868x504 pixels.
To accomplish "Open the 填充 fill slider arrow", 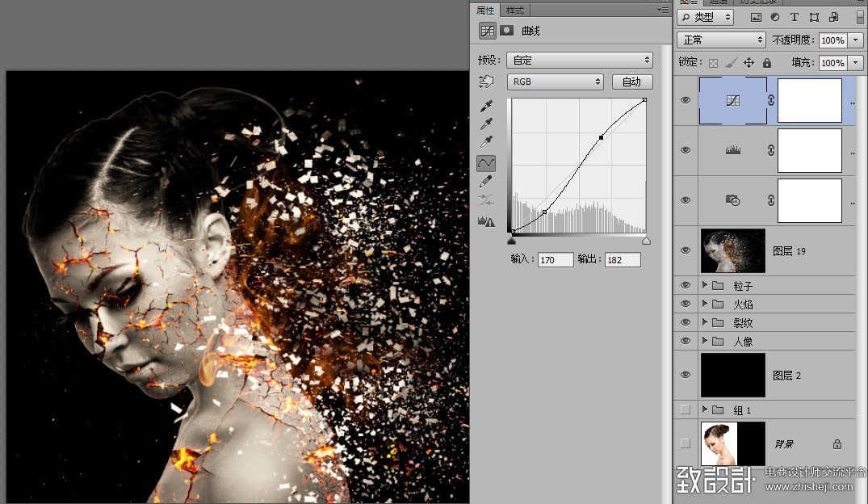I will pos(856,62).
